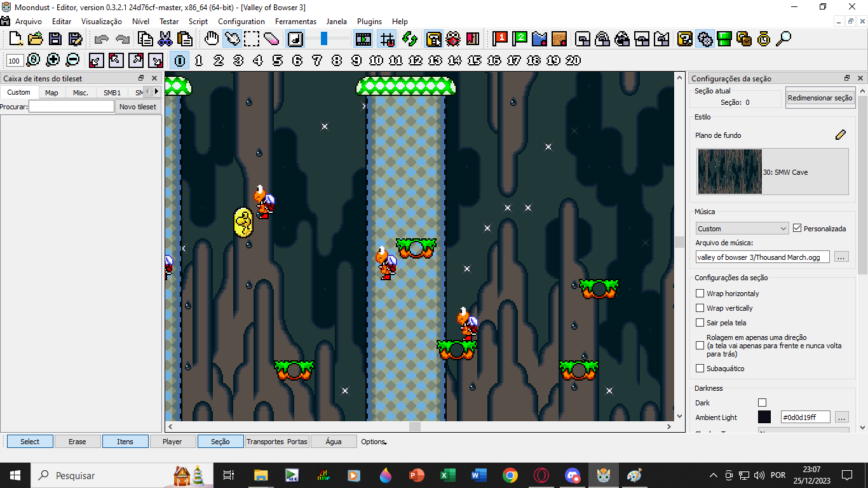Select the eraser tool
The width and height of the screenshot is (868, 488).
pyautogui.click(x=271, y=39)
